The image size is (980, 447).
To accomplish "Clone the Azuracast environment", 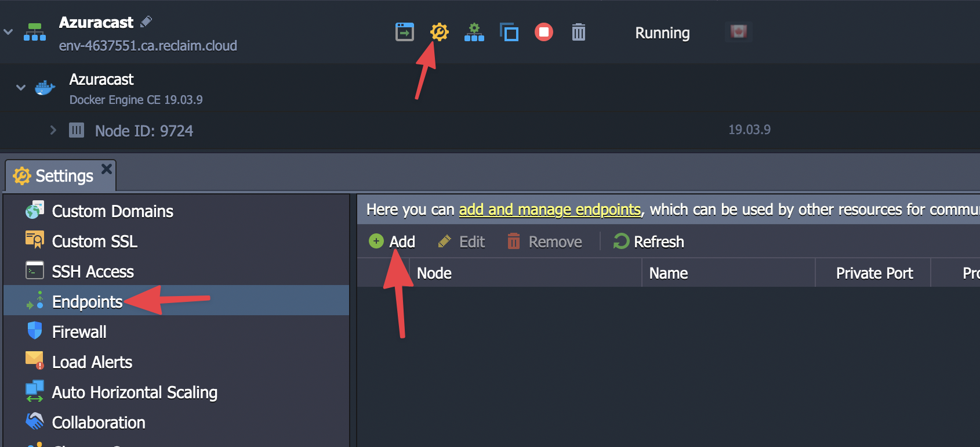I will point(509,32).
